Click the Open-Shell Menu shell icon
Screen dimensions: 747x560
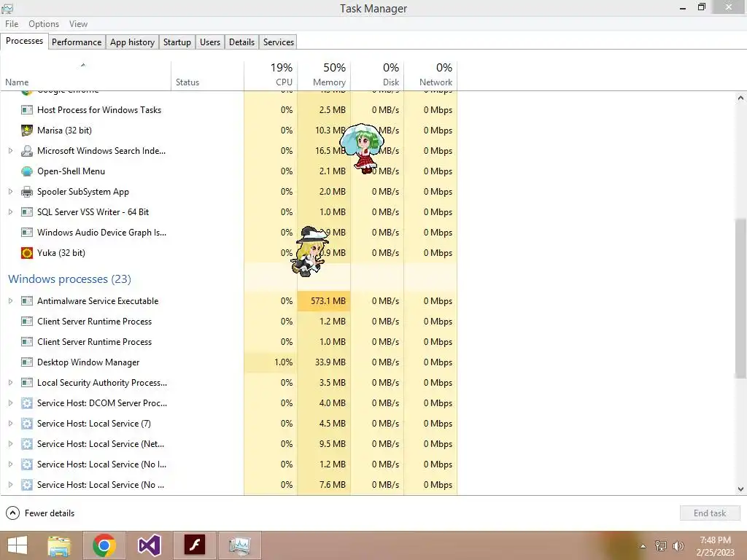click(x=27, y=171)
